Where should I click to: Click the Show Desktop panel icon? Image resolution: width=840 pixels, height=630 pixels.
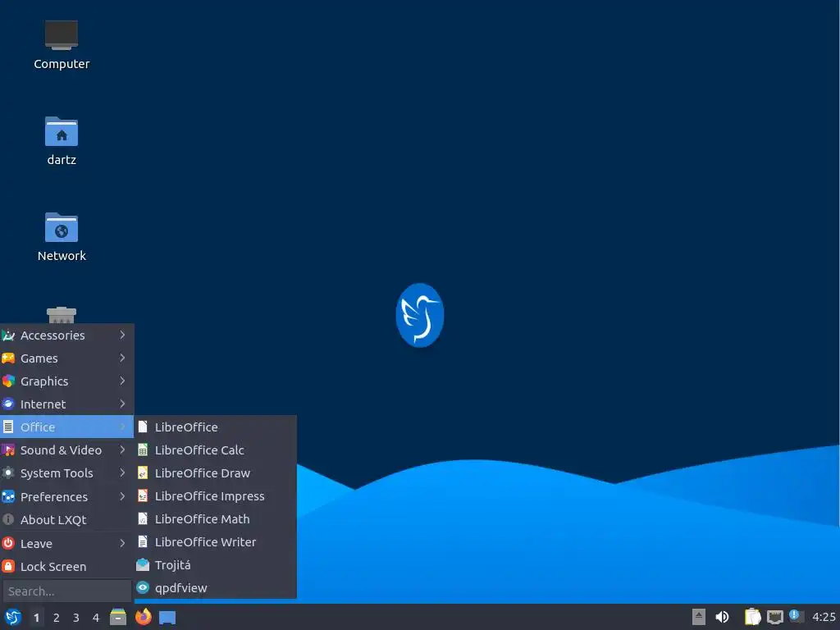pyautogui.click(x=167, y=618)
